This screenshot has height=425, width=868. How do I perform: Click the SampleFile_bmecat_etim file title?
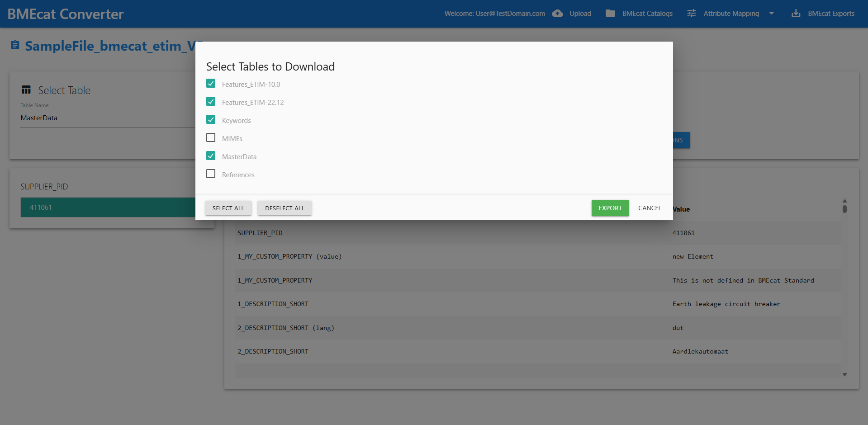pyautogui.click(x=110, y=46)
